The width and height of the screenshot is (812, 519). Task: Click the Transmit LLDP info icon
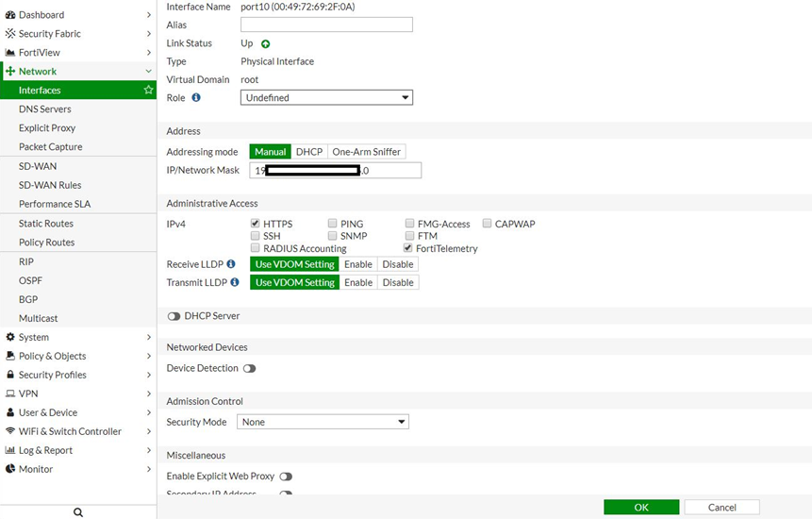click(x=235, y=282)
